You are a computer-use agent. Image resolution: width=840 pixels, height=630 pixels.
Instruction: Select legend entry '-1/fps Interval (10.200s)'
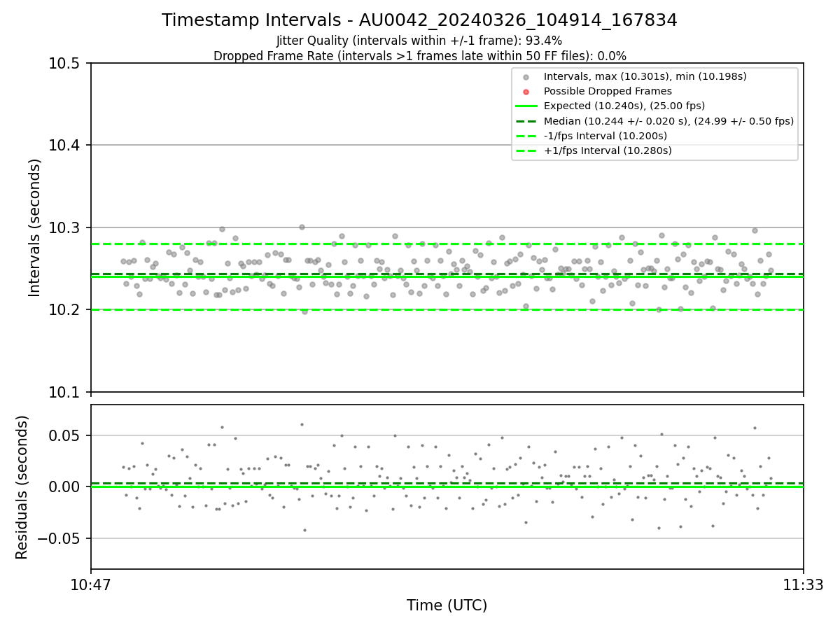click(x=605, y=136)
